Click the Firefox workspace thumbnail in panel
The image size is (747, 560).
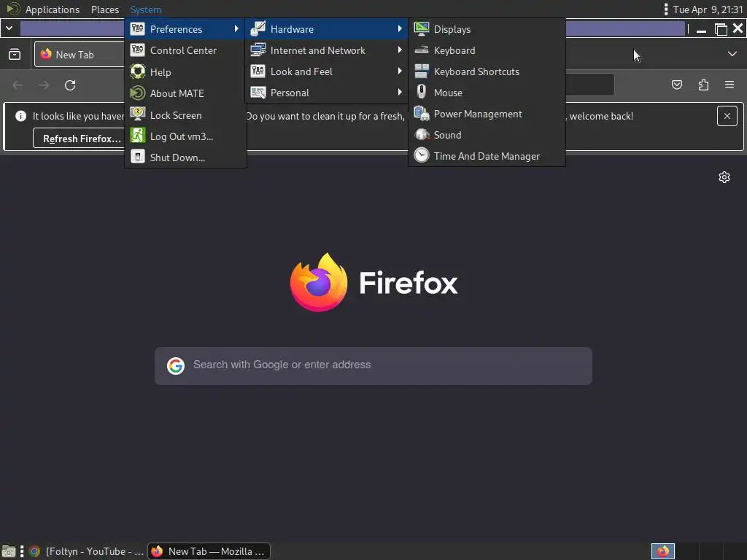pos(662,551)
